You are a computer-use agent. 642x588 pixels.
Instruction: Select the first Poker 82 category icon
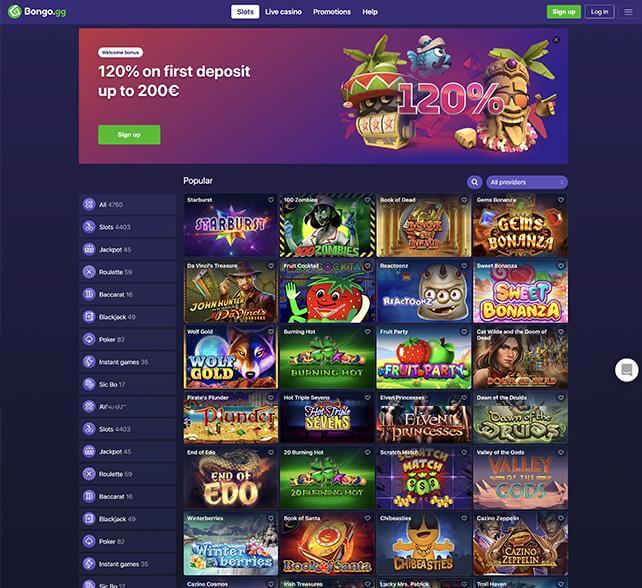89,339
